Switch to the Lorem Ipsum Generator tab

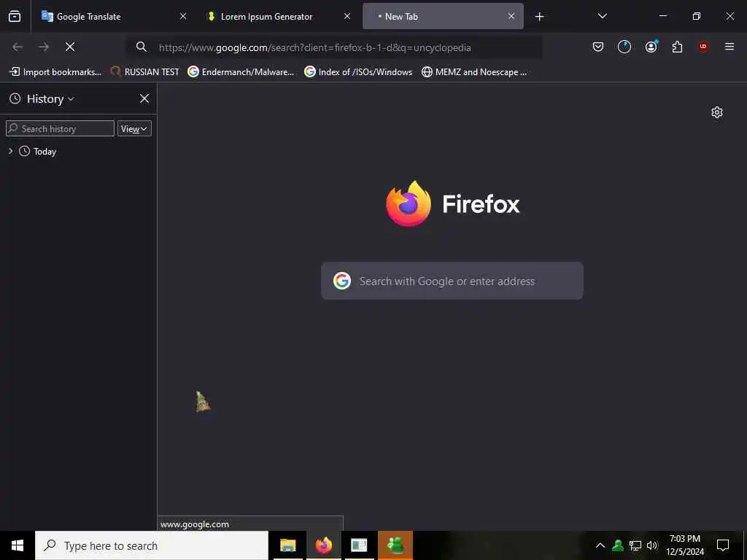pos(278,16)
